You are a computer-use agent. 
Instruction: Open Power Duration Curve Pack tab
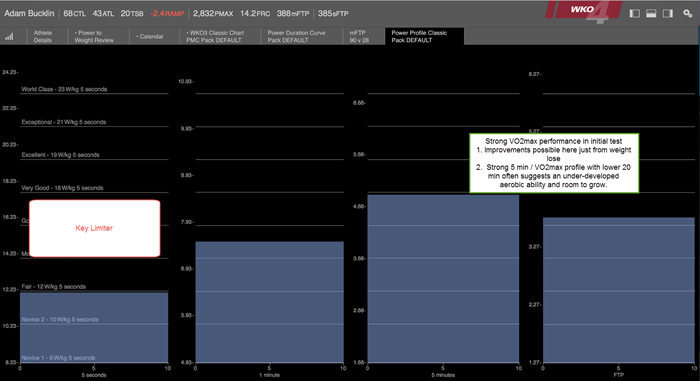pos(296,36)
